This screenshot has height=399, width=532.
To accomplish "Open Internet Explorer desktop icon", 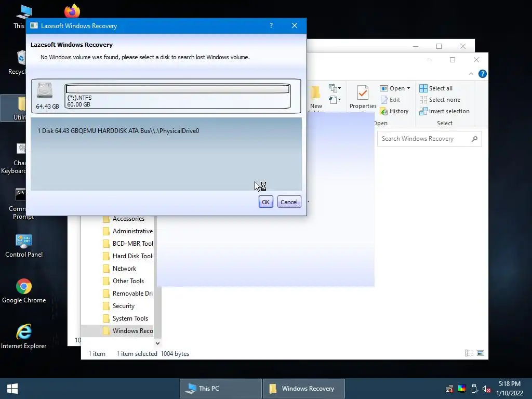I will point(24,337).
